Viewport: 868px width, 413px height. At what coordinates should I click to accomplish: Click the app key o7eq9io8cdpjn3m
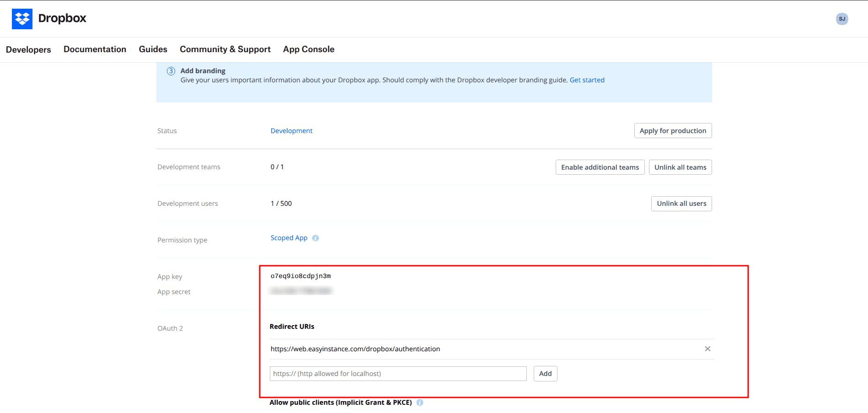pyautogui.click(x=300, y=276)
